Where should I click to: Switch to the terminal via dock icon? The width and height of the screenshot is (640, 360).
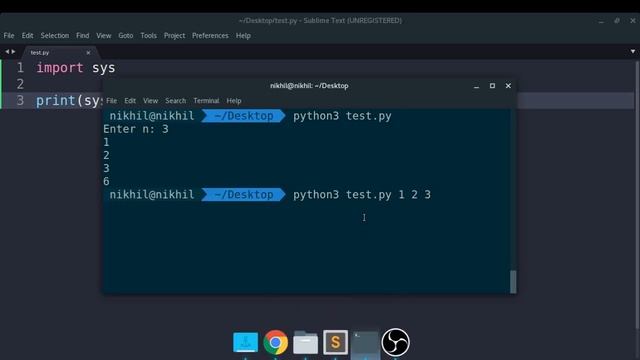365,342
